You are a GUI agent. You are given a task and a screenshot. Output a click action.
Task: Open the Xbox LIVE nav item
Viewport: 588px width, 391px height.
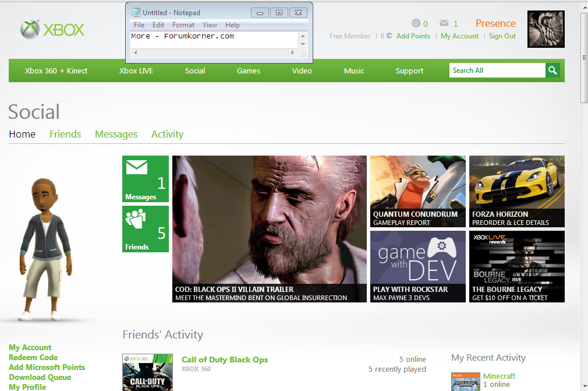[136, 71]
